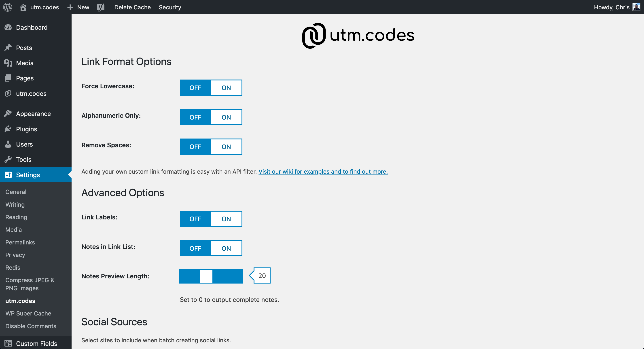Image resolution: width=644 pixels, height=349 pixels.
Task: Open Media settings submenu
Action: 13,230
